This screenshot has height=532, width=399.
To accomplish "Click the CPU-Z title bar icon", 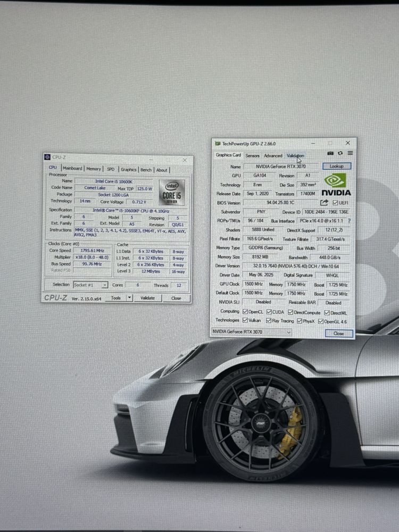I will [x=47, y=157].
